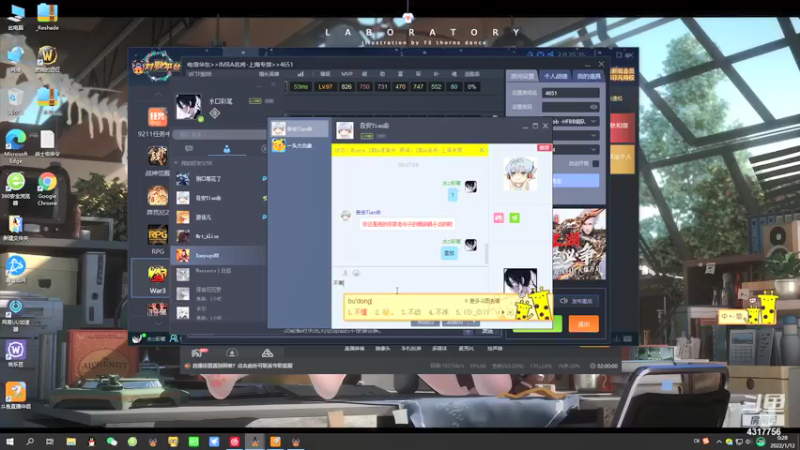This screenshot has width=800, height=450.
Task: Click the red badge at chat panel top-right corner
Action: [x=544, y=147]
